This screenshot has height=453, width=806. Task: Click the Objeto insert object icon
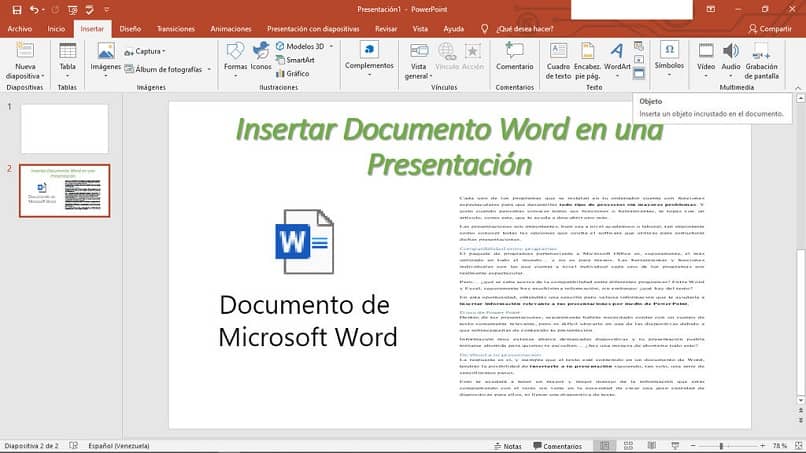639,74
